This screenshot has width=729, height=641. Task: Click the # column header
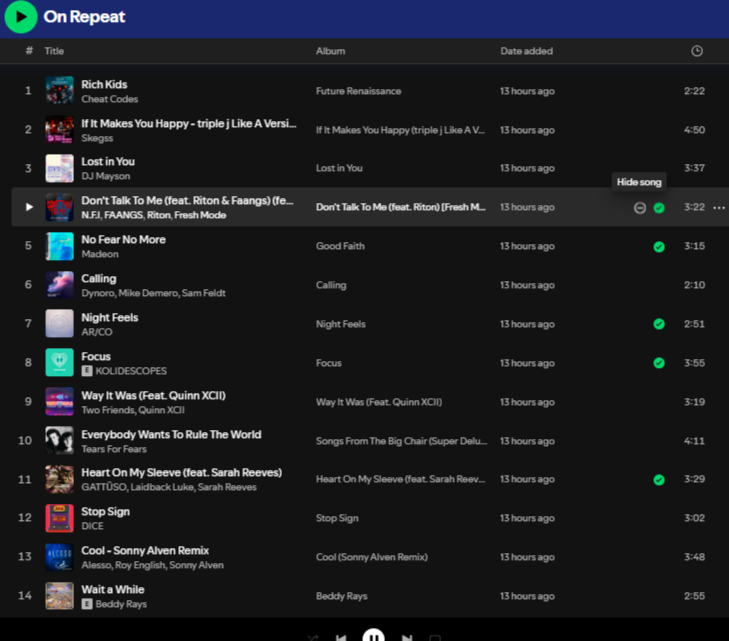(x=29, y=51)
